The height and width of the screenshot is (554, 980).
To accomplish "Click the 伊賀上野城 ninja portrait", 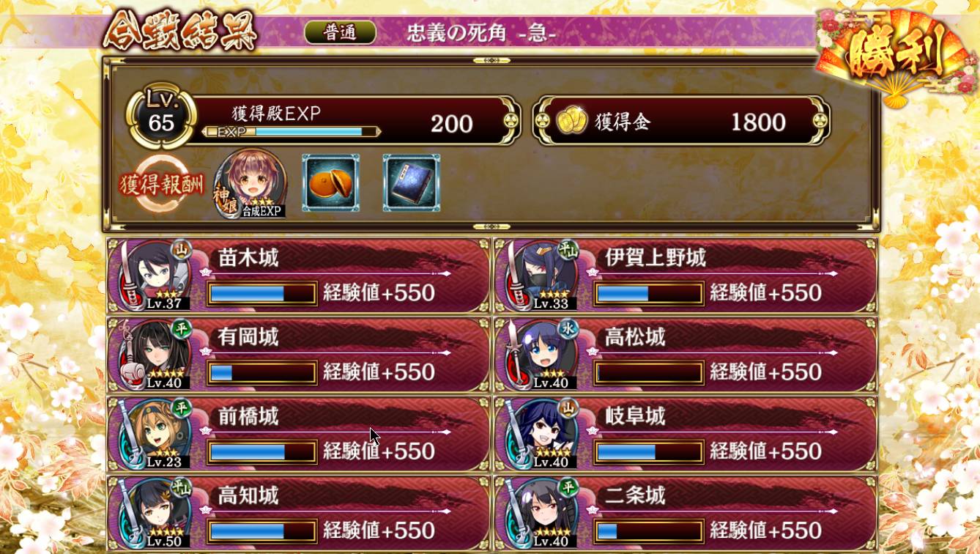I will pos(538,276).
